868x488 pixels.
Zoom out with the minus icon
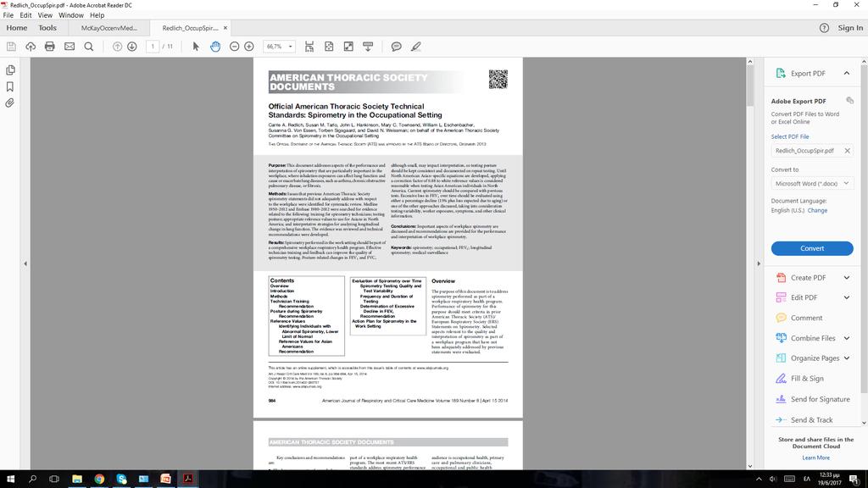(234, 47)
